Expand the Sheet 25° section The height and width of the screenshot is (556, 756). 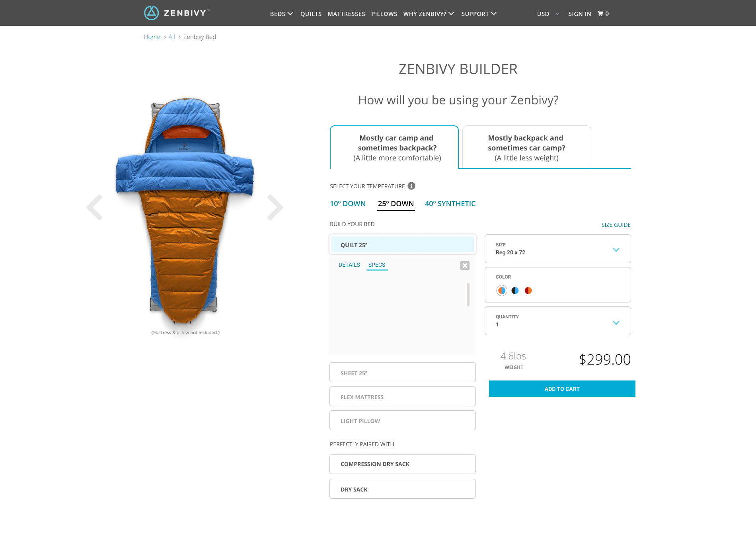[402, 373]
